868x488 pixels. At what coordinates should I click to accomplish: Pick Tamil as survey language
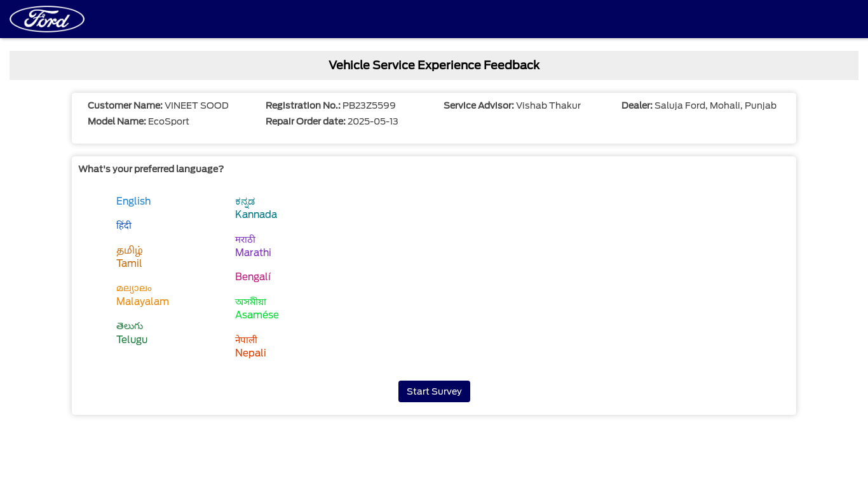click(130, 257)
